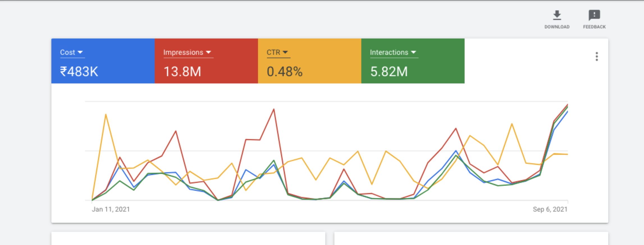Image resolution: width=644 pixels, height=245 pixels.
Task: Expand the Impressions metric dropdown arrow
Action: 208,52
